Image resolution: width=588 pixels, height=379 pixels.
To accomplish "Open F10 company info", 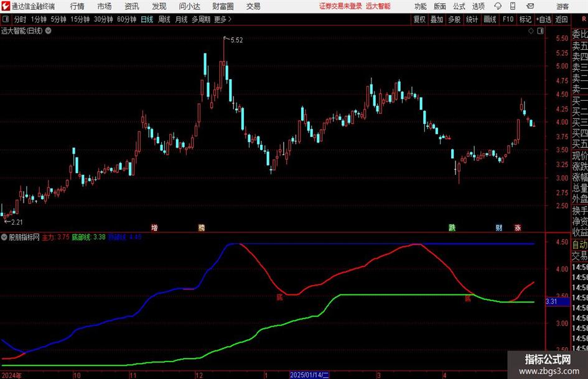I will (x=508, y=19).
